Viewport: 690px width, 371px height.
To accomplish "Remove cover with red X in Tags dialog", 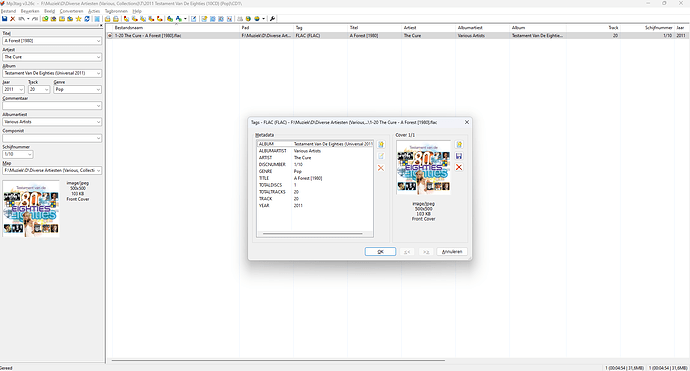I will (459, 167).
